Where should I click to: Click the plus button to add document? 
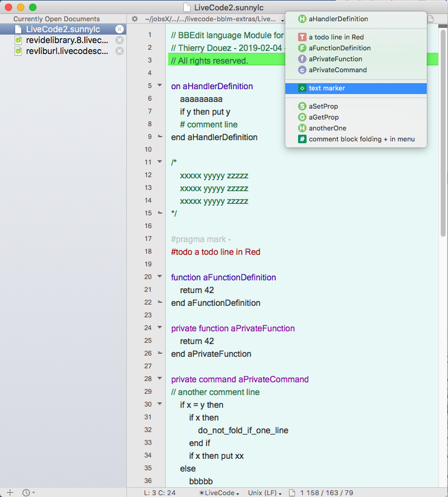click(x=10, y=492)
